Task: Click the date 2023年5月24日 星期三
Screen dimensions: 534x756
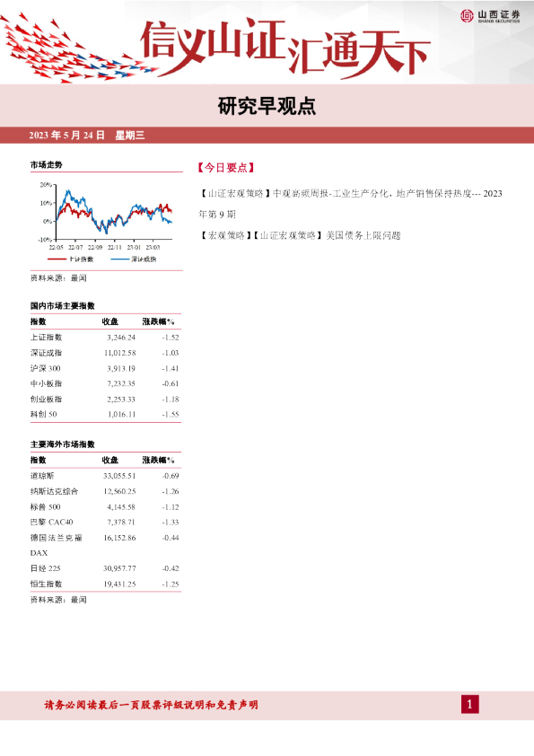Action: click(x=87, y=136)
